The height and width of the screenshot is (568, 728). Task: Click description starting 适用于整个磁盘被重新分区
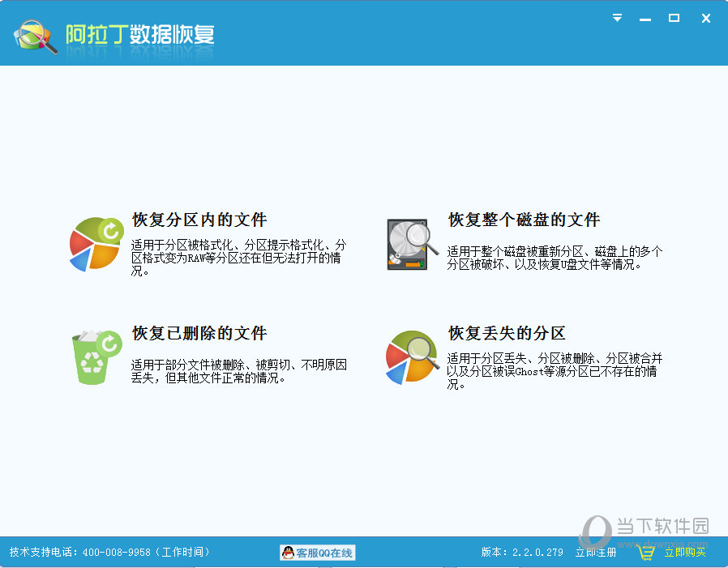(x=555, y=258)
